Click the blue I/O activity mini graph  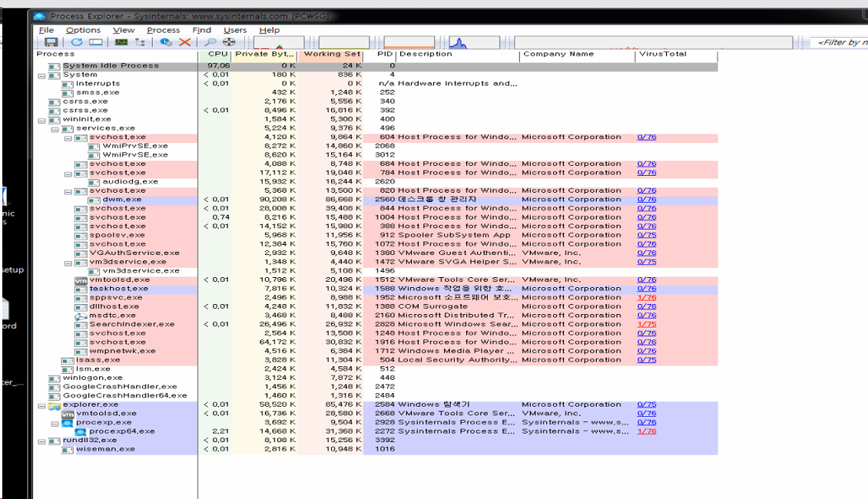pyautogui.click(x=474, y=42)
